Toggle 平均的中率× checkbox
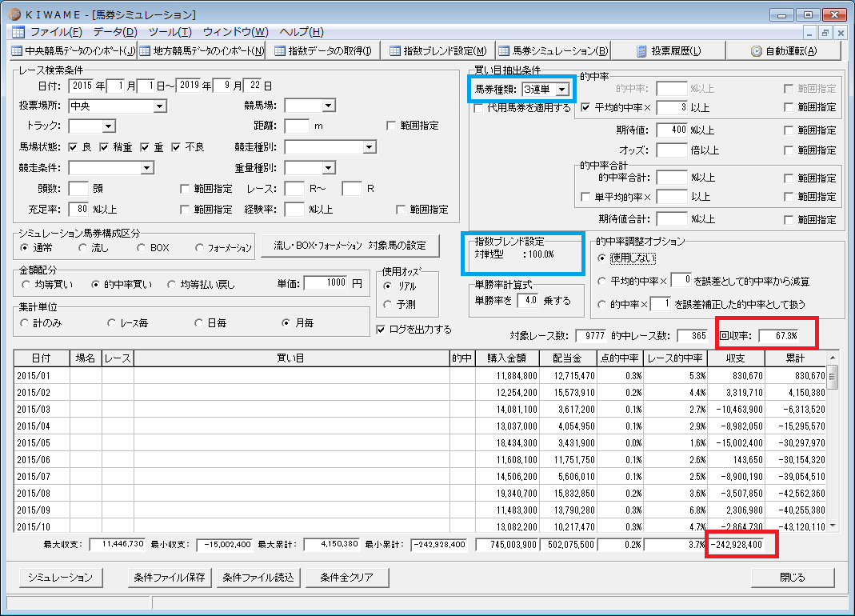The image size is (855, 616). click(x=585, y=107)
